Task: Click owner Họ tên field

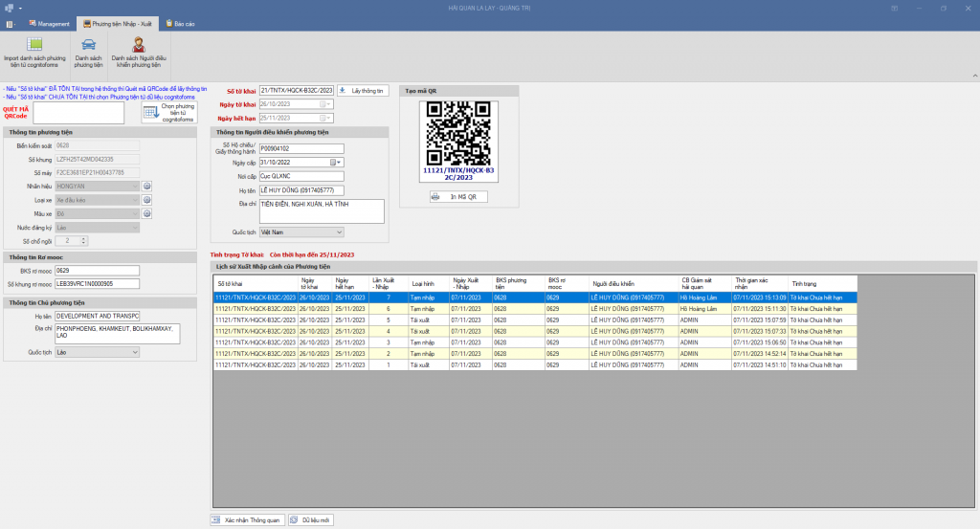Action: (97, 316)
